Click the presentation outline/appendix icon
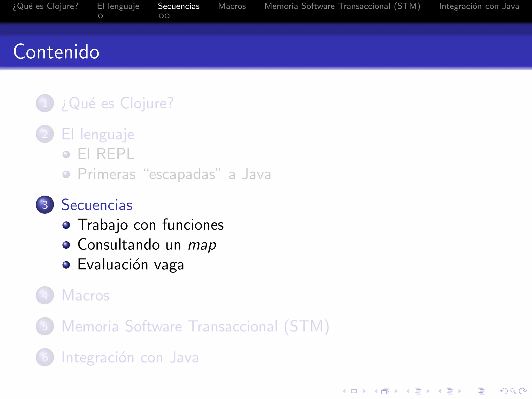The height and width of the screenshot is (399, 532). tap(481, 391)
